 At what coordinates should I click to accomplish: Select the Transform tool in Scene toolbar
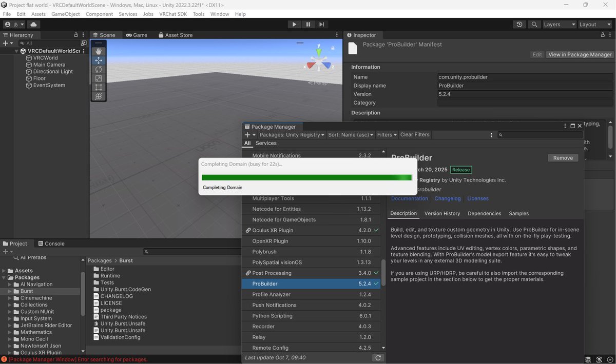coord(99,96)
